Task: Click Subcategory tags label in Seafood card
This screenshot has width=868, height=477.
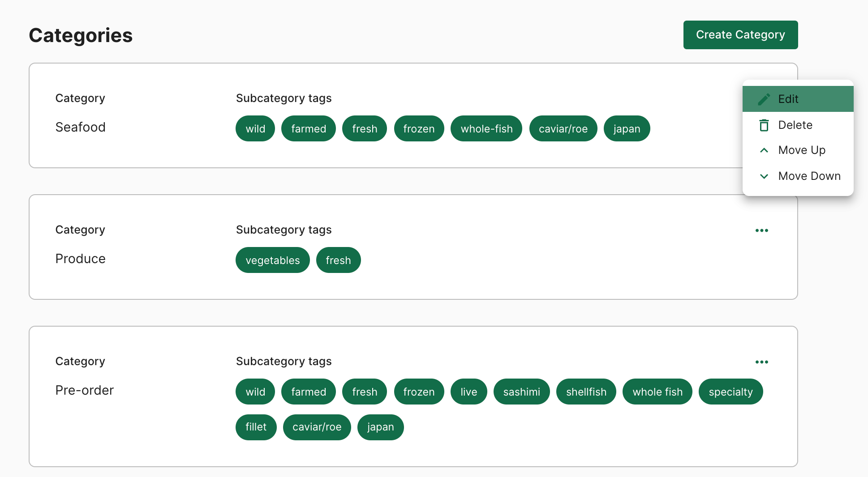Action: (x=284, y=98)
